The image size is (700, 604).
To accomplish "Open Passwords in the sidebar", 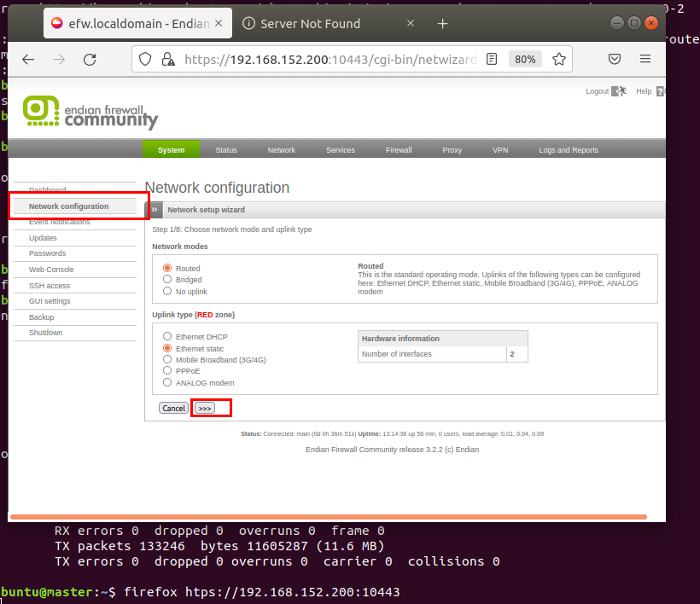I will click(x=47, y=253).
